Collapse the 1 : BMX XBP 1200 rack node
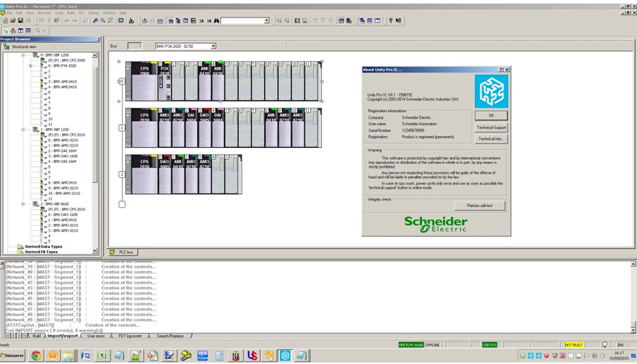Screen dimensions: 637x364 click(x=23, y=130)
